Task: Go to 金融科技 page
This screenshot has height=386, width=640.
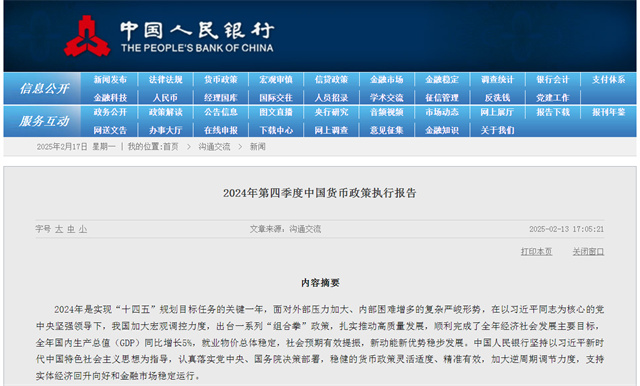Action: pyautogui.click(x=110, y=98)
